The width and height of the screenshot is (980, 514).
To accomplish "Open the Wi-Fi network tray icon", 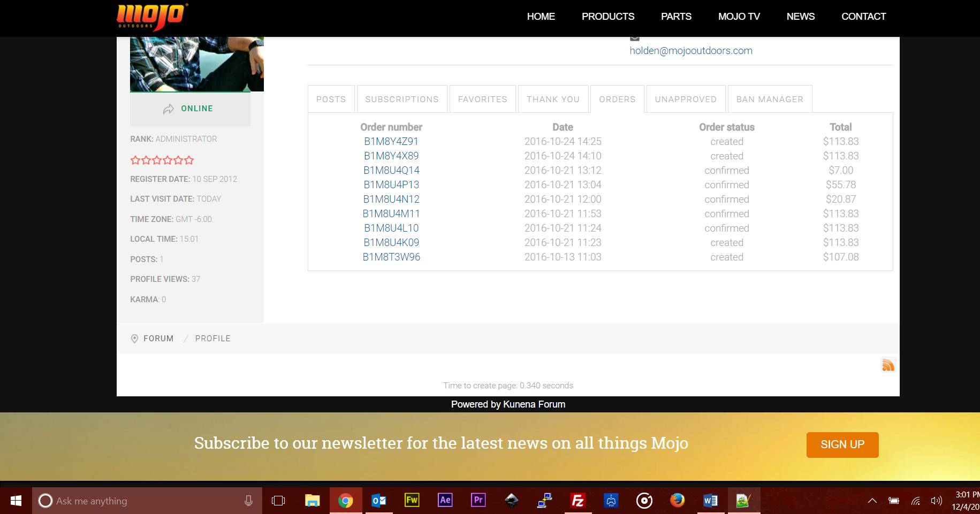I will click(x=916, y=501).
